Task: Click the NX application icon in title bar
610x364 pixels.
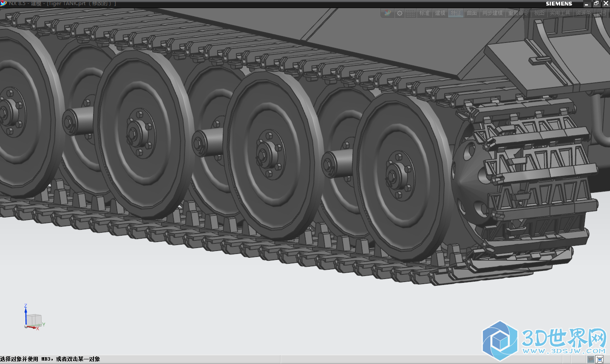Action: [3, 3]
